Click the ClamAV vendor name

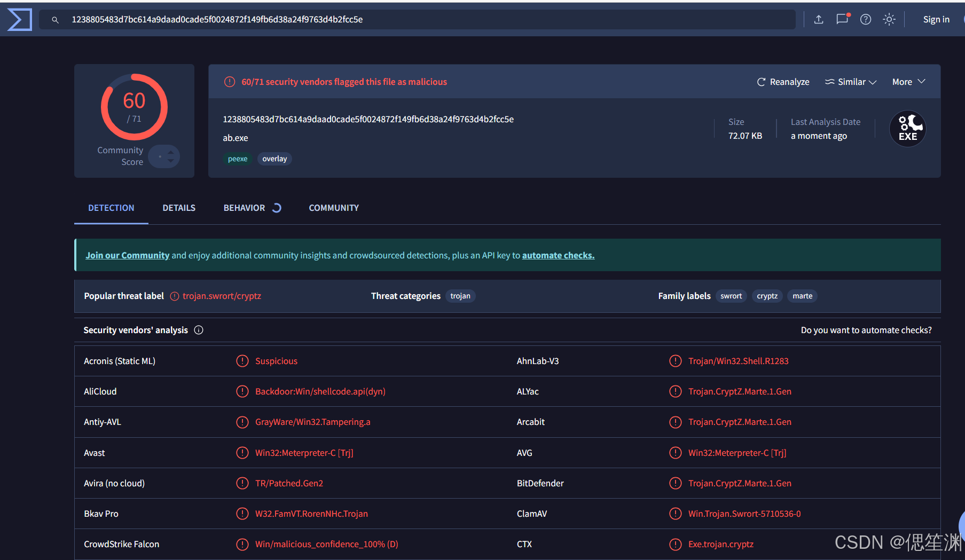(x=532, y=514)
